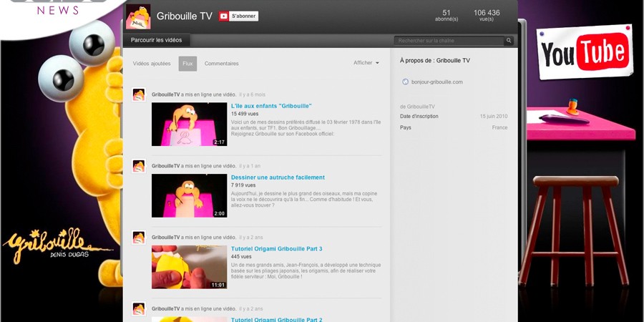The width and height of the screenshot is (644, 322).
Task: Select the Commentaires tab
Action: 221,64
